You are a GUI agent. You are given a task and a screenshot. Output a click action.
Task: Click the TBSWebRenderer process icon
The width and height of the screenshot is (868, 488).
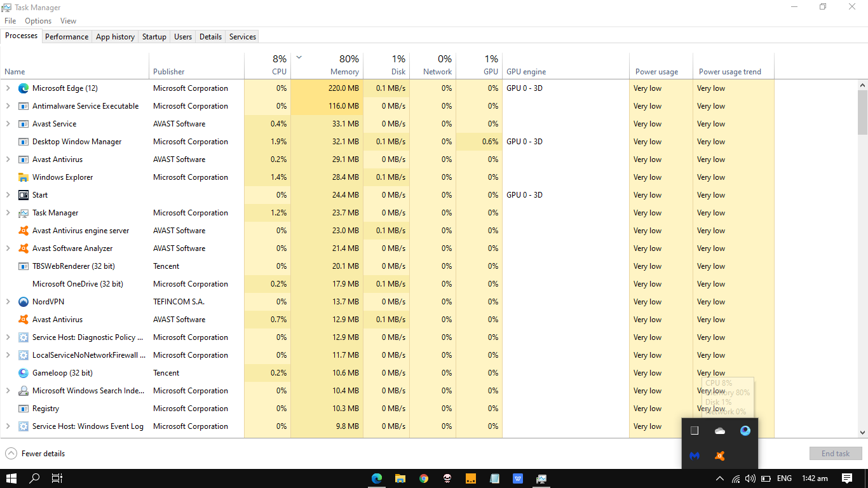pyautogui.click(x=24, y=266)
